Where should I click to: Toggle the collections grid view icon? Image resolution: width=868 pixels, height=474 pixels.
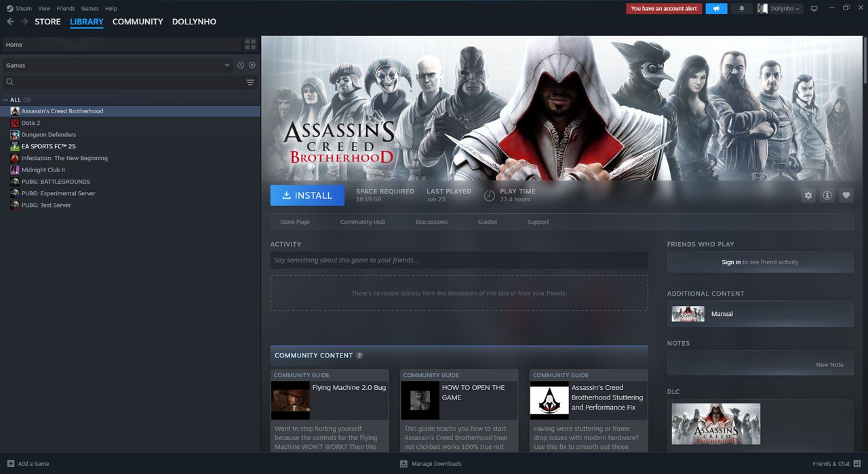[x=250, y=44]
